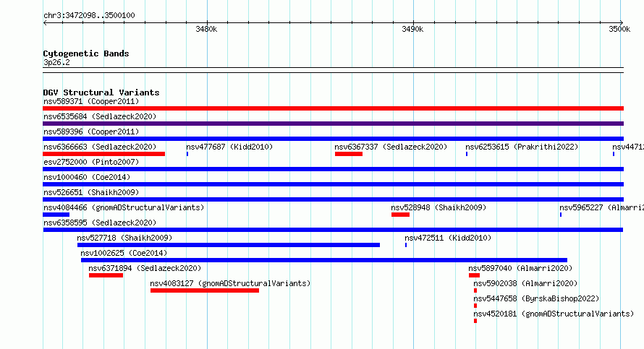Image resolution: width=644 pixels, height=349 pixels.
Task: Click the blue nsv527718 variant bar
Action: (229, 245)
